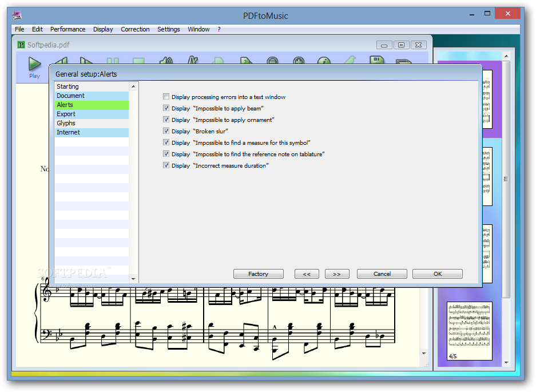Select the page thumbnail labeled 4/5
This screenshot has width=536, height=392.
coord(469,331)
